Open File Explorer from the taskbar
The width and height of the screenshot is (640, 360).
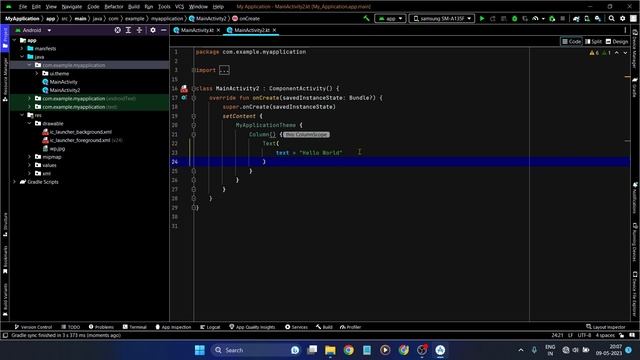coord(330,350)
